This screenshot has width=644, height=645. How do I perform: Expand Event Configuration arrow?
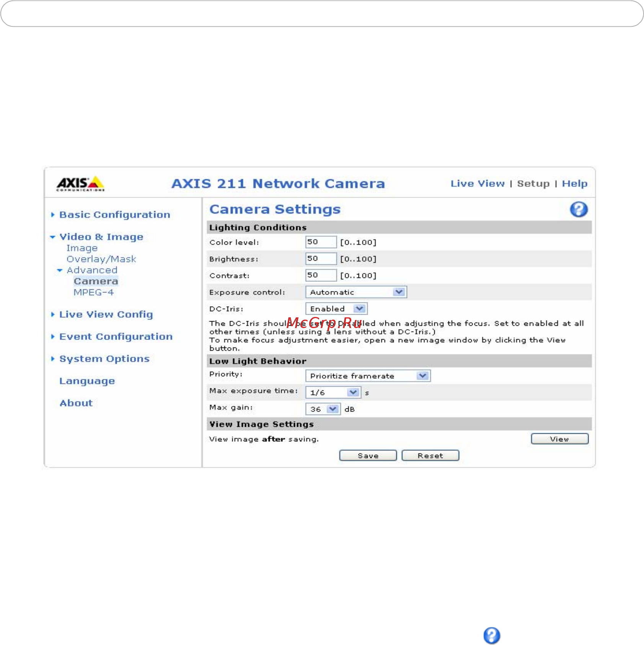(53, 336)
